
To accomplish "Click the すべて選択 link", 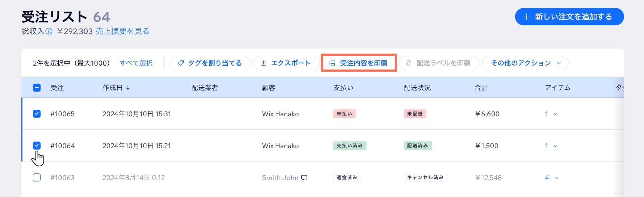I will (136, 63).
